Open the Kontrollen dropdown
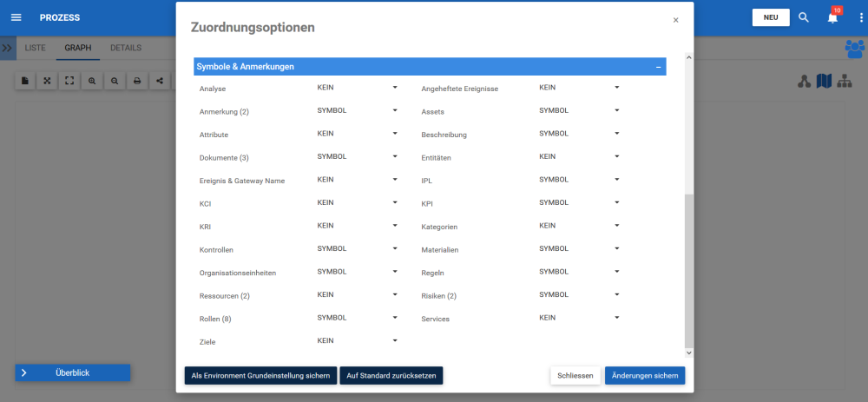 tap(357, 248)
